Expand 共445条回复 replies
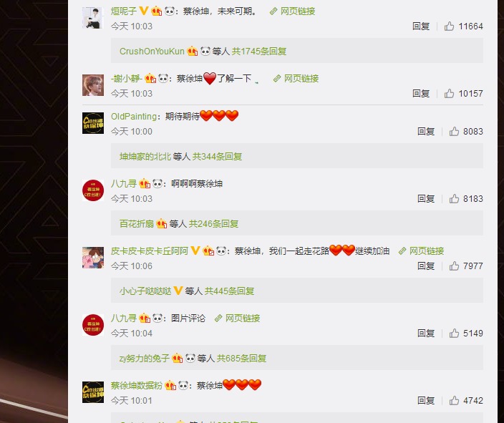The height and width of the screenshot is (423, 504). click(x=230, y=291)
